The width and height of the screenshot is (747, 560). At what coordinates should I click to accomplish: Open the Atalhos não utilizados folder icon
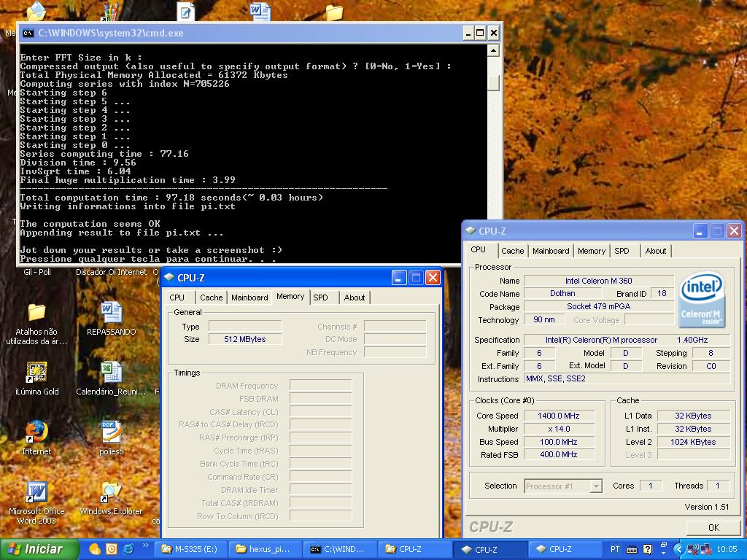36,313
